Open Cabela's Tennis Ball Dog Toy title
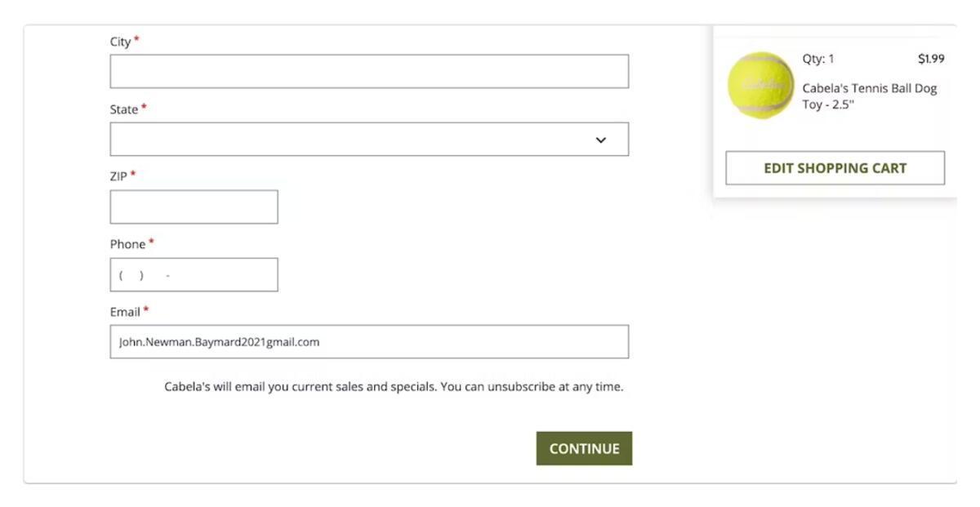This screenshot has height=507, width=980. [x=870, y=96]
